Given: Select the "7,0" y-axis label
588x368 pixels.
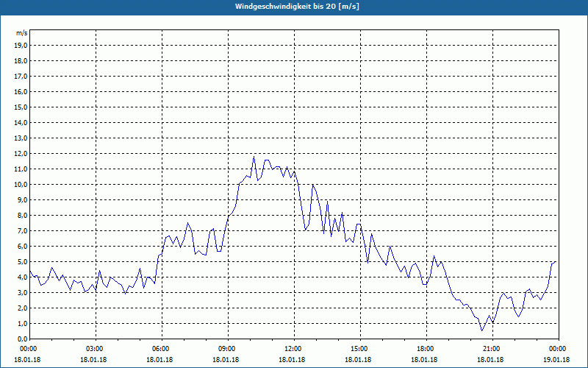Looking at the screenshot, I should click(23, 230).
